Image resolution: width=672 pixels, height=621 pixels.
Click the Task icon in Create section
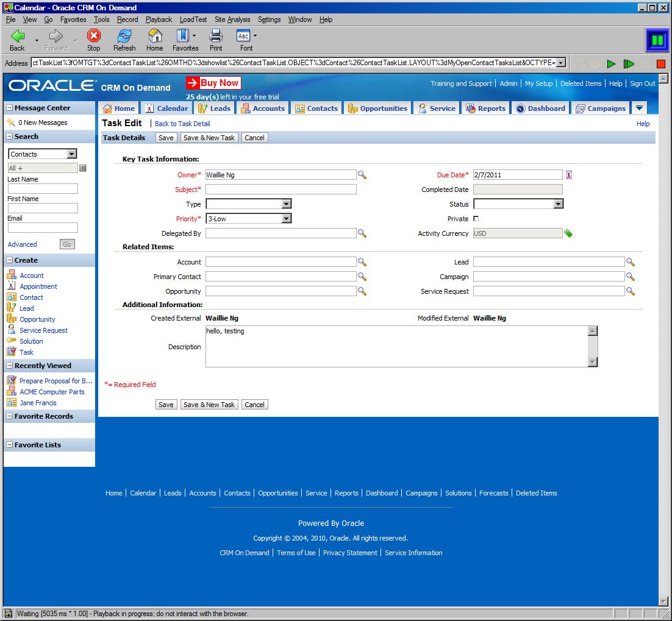click(x=12, y=352)
